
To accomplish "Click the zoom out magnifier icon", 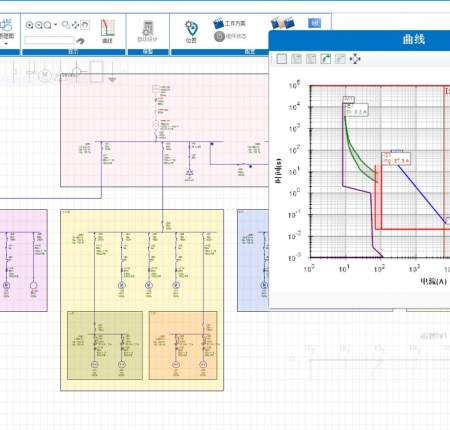I will coord(38,25).
